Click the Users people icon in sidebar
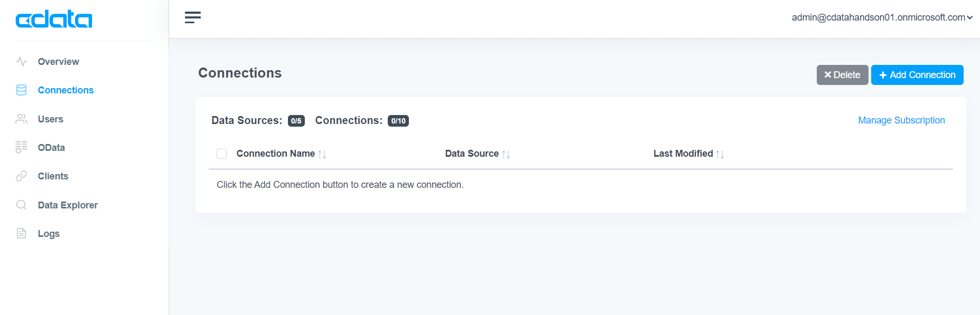 click(x=21, y=119)
